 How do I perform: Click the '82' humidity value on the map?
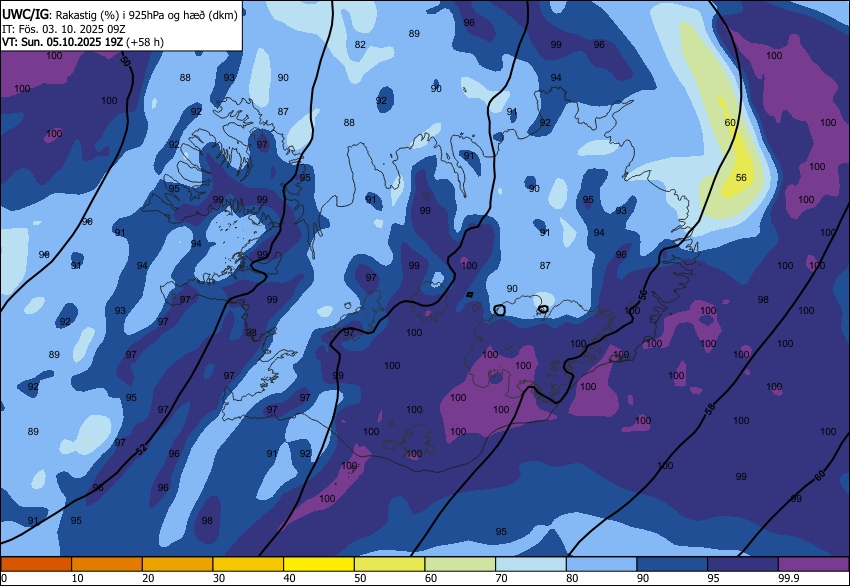pyautogui.click(x=360, y=44)
